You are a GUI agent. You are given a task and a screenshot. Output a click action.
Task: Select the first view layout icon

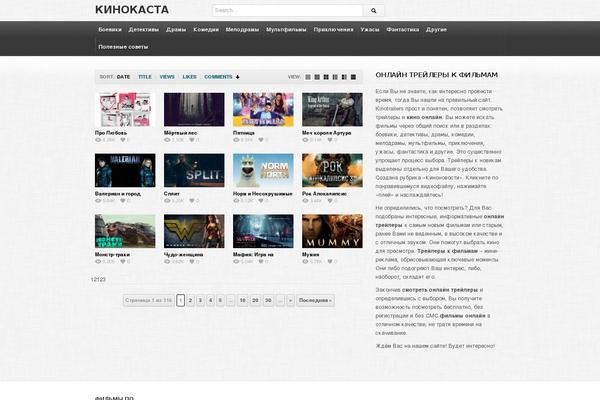pyautogui.click(x=308, y=77)
